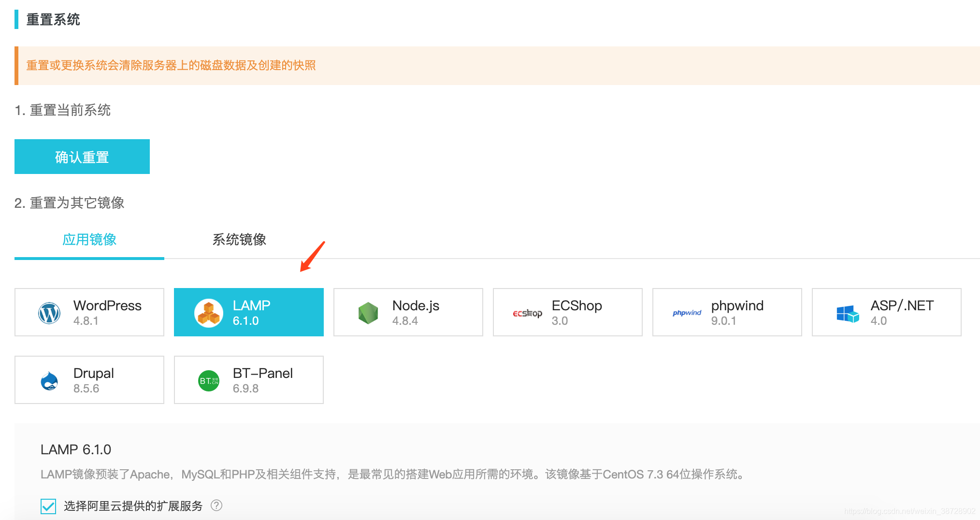This screenshot has width=980, height=520.
Task: Click the 确认重置 button
Action: [82, 157]
